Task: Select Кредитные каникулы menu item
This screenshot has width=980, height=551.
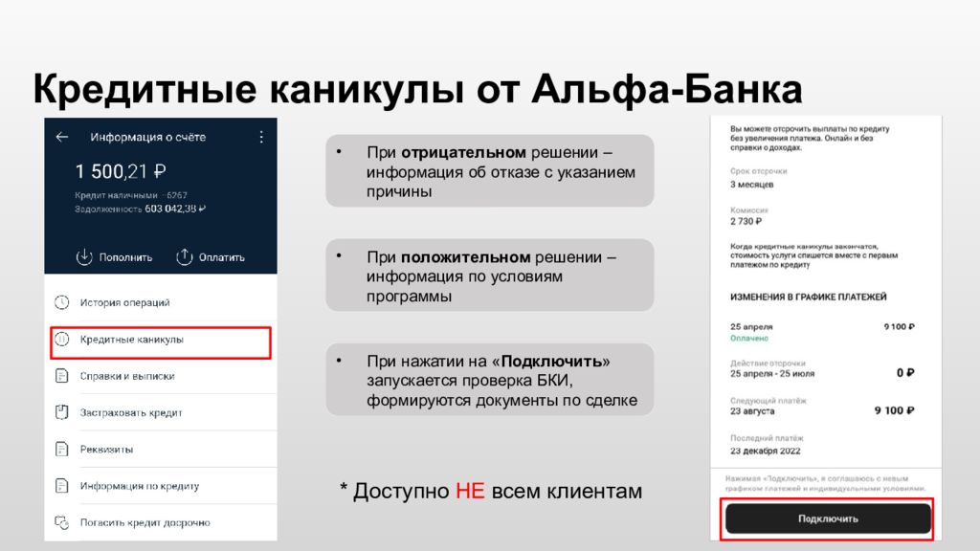Action: point(161,342)
